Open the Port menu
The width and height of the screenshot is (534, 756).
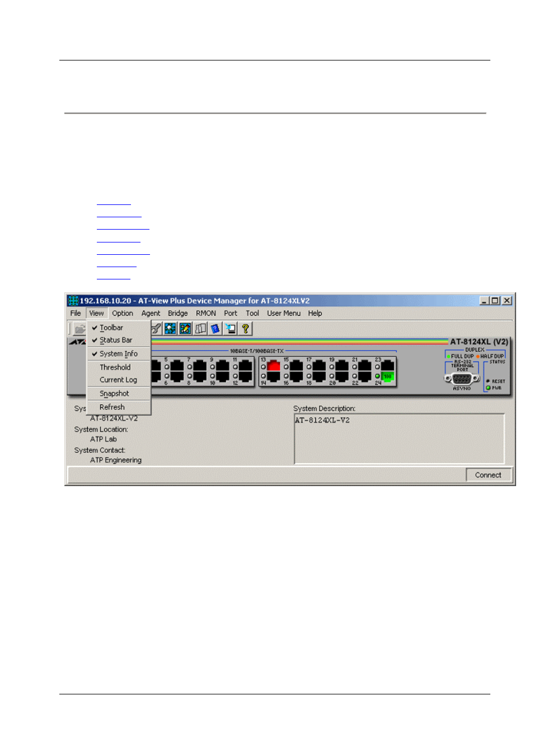coord(231,313)
